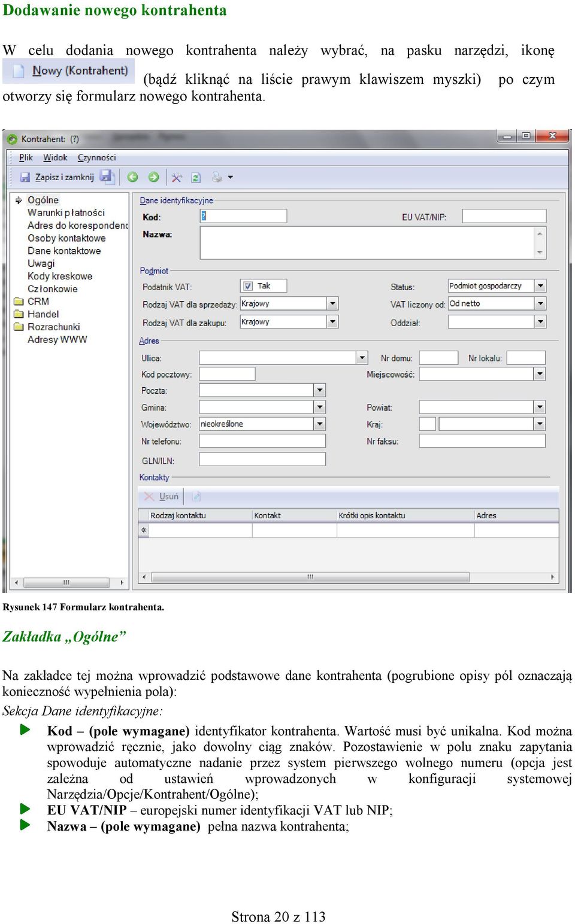Screen dimensions: 575x924
Task: Click the Nr domu field
Action: [438, 358]
